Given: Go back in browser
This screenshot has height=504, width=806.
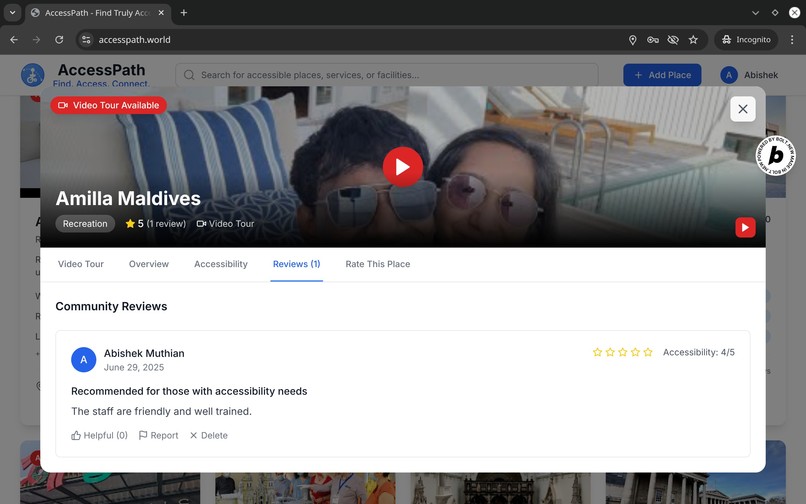Looking at the screenshot, I should click(x=14, y=40).
